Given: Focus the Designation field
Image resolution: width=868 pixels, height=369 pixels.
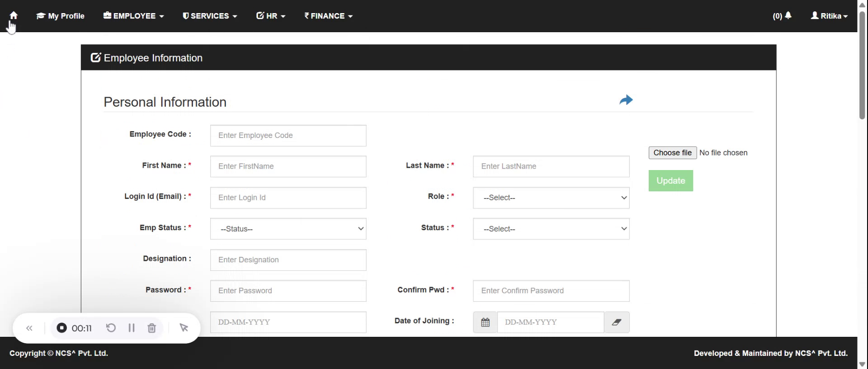Looking at the screenshot, I should [288, 260].
